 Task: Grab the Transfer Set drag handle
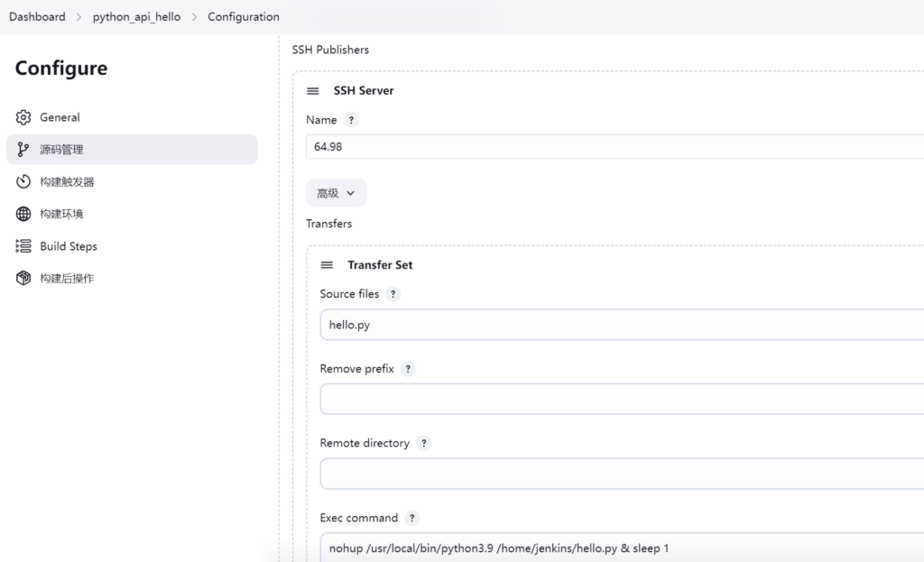pos(327,265)
